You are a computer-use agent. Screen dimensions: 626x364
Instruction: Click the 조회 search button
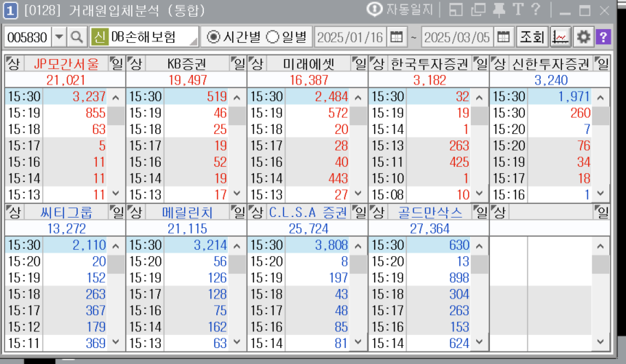pos(531,37)
